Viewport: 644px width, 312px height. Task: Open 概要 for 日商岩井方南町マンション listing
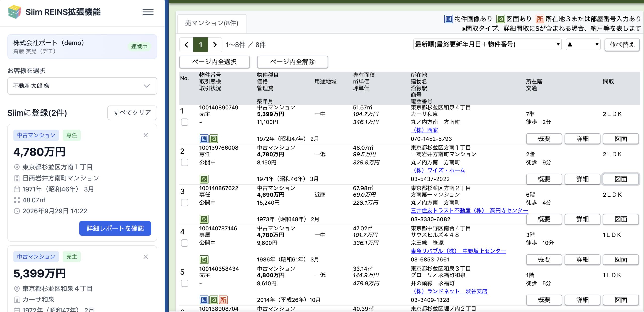(544, 179)
